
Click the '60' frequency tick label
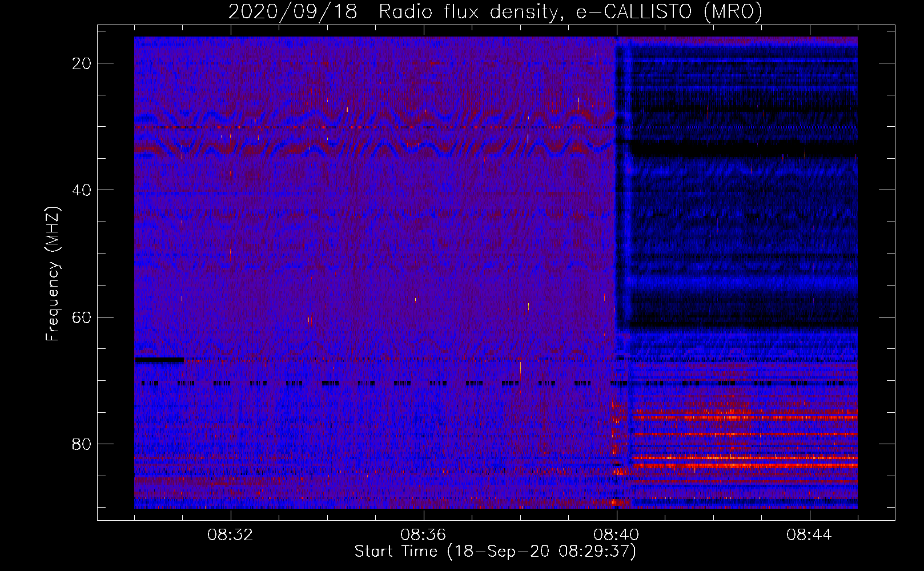82,317
